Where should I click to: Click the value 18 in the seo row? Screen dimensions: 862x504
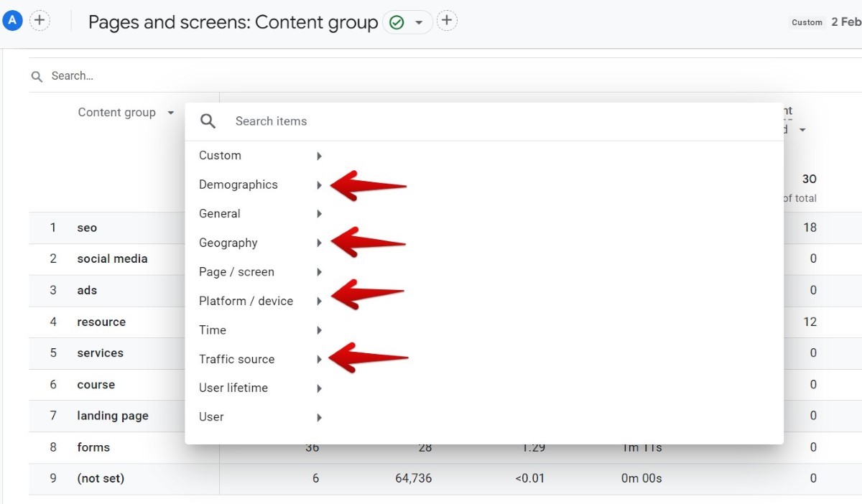[810, 228]
